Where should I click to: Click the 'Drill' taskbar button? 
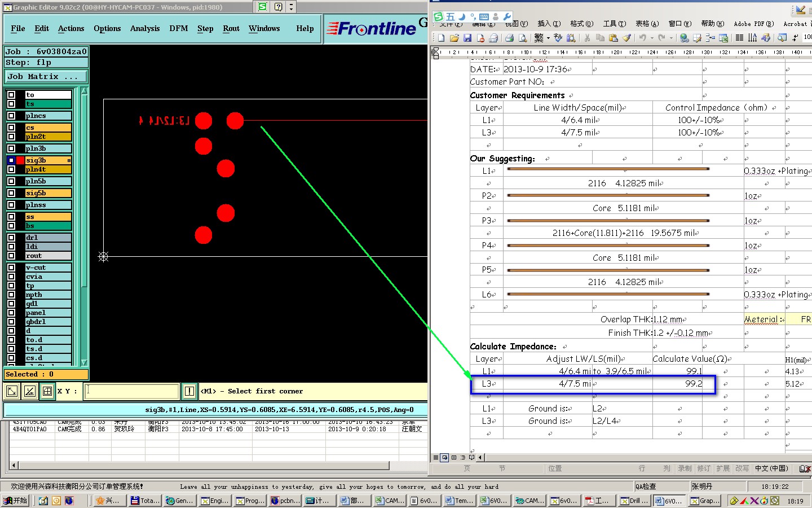coord(634,501)
